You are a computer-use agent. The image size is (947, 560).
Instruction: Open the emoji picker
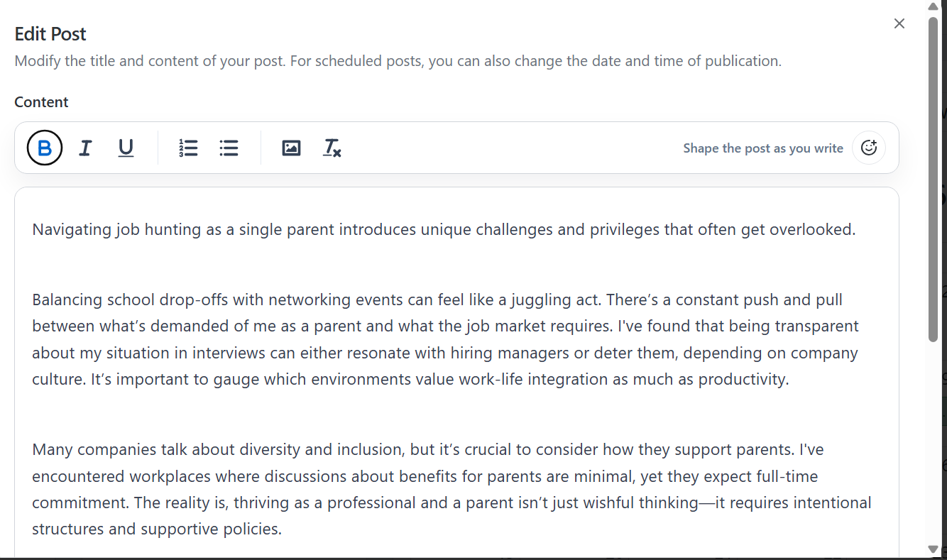(868, 148)
